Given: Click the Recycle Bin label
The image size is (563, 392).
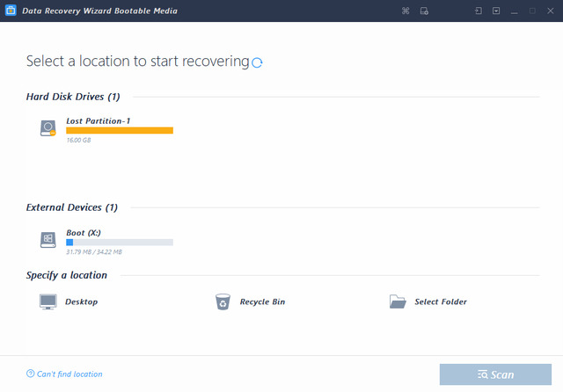Looking at the screenshot, I should click(262, 301).
